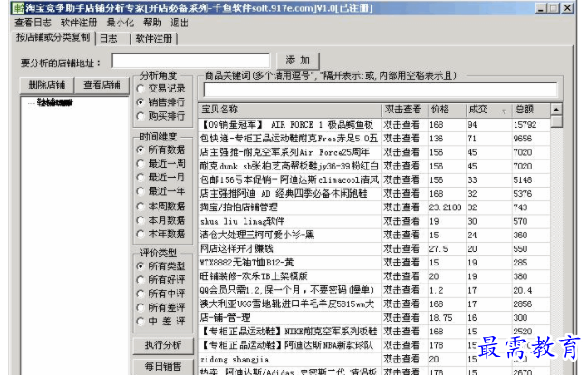Screen dimensions: 588x376
Task: Sort by 成交 column header
Action: [x=488, y=110]
